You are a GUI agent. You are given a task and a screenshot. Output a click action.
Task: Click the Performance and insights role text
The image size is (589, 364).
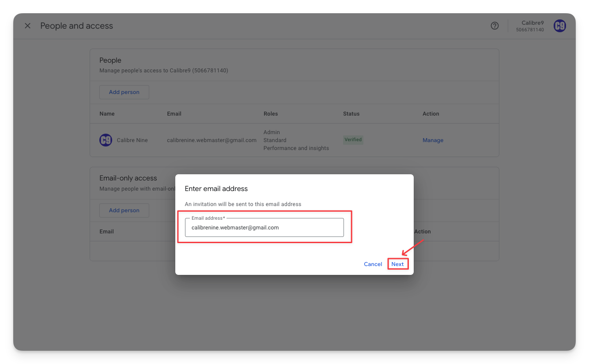(x=296, y=148)
